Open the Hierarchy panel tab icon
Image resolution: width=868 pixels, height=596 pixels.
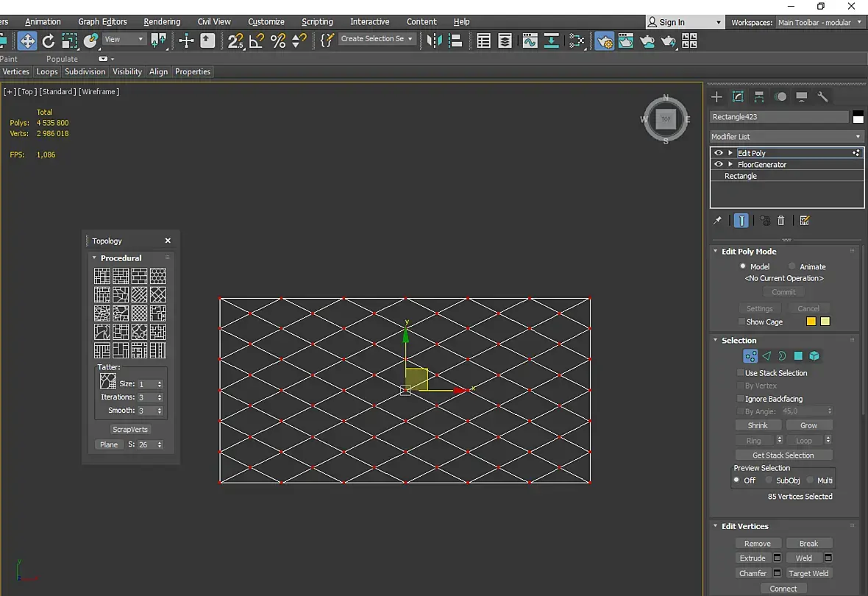coord(759,97)
